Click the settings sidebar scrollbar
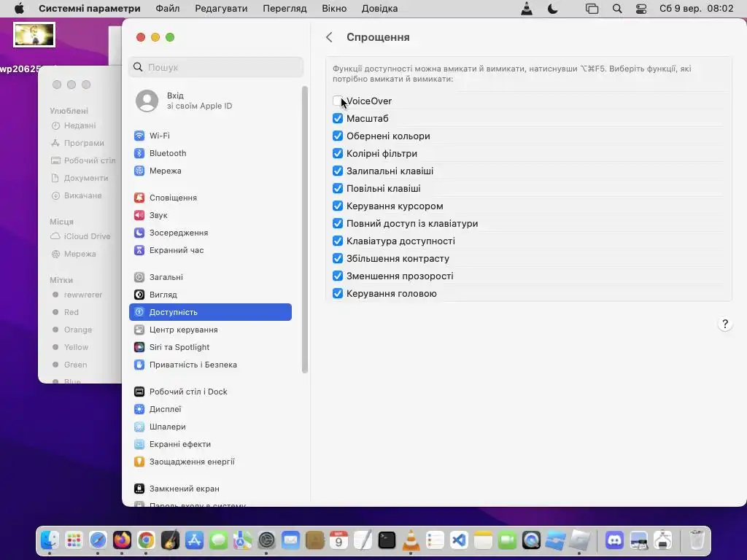 [x=305, y=230]
